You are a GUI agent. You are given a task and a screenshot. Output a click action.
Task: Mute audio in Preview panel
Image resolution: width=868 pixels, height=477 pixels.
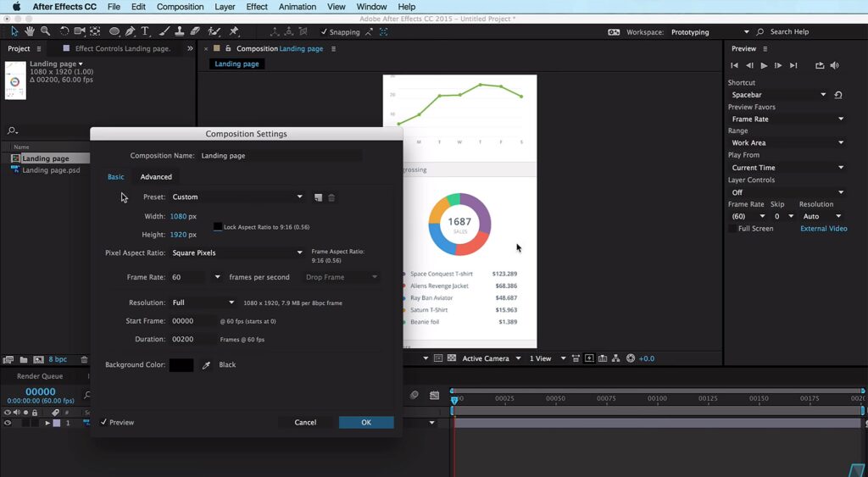tap(835, 65)
